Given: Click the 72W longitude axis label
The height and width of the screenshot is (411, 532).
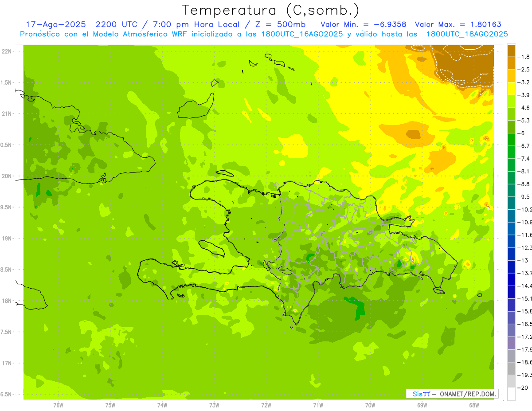Looking at the screenshot, I should (266, 405).
